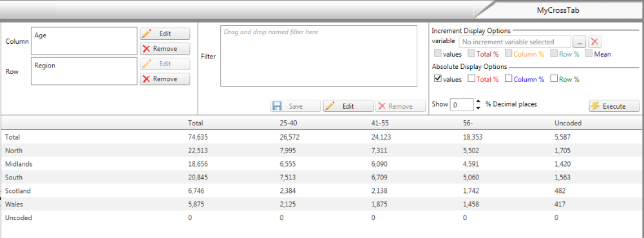Increase decimal places with up arrow

click(x=478, y=102)
